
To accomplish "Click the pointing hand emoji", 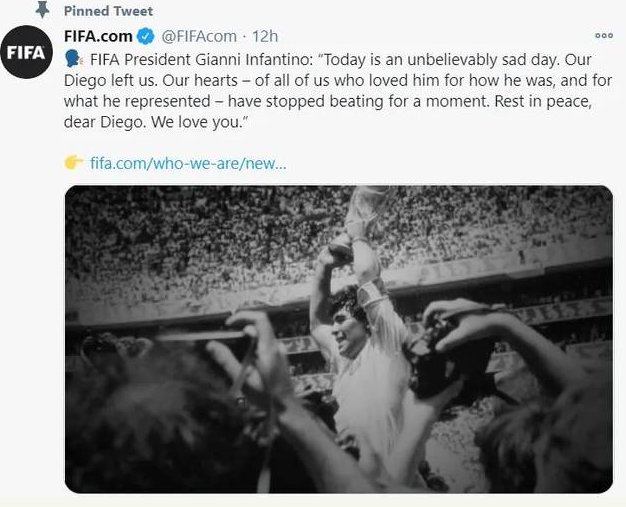I will (73, 162).
